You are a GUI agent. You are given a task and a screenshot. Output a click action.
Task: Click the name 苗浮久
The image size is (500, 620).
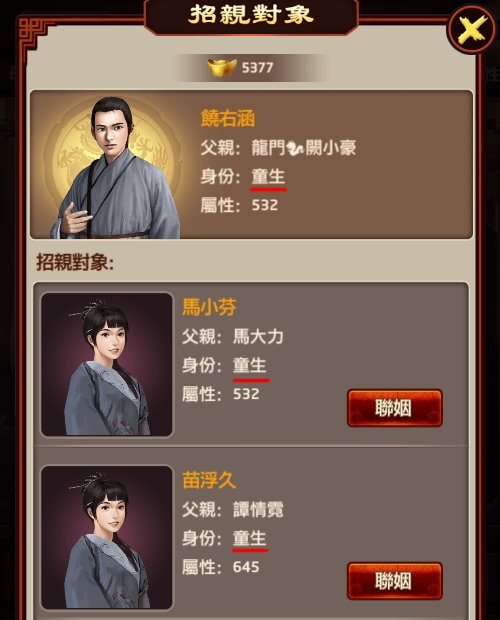(x=209, y=480)
